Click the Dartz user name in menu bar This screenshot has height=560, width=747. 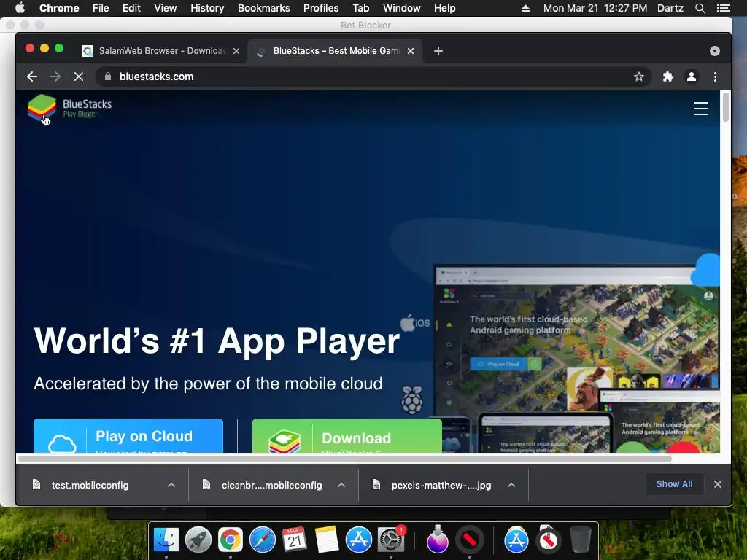click(x=670, y=8)
